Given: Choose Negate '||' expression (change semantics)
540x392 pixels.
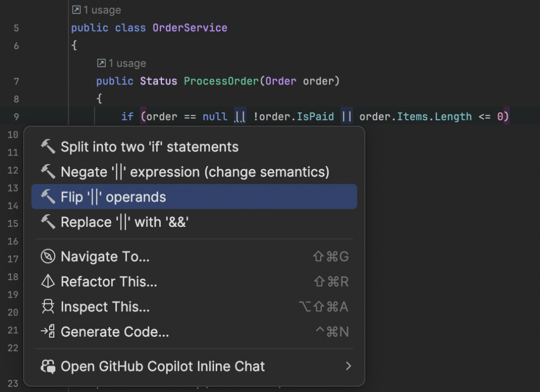Looking at the screenshot, I should coord(195,171).
